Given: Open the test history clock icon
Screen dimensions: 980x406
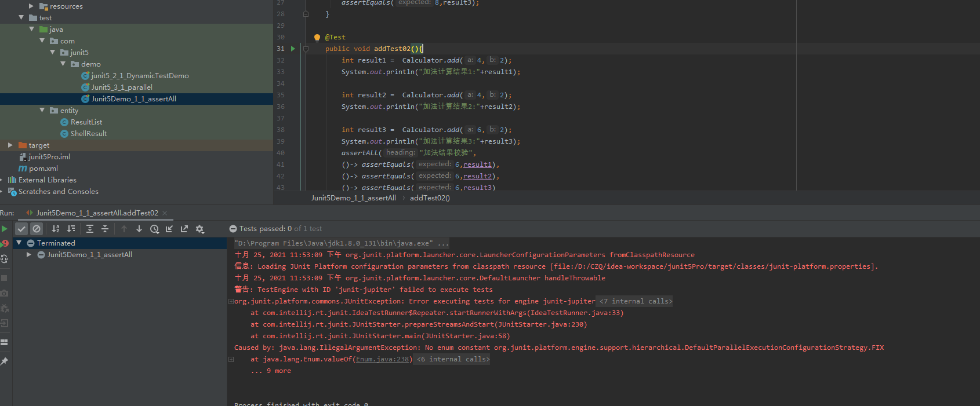Looking at the screenshot, I should pyautogui.click(x=154, y=229).
